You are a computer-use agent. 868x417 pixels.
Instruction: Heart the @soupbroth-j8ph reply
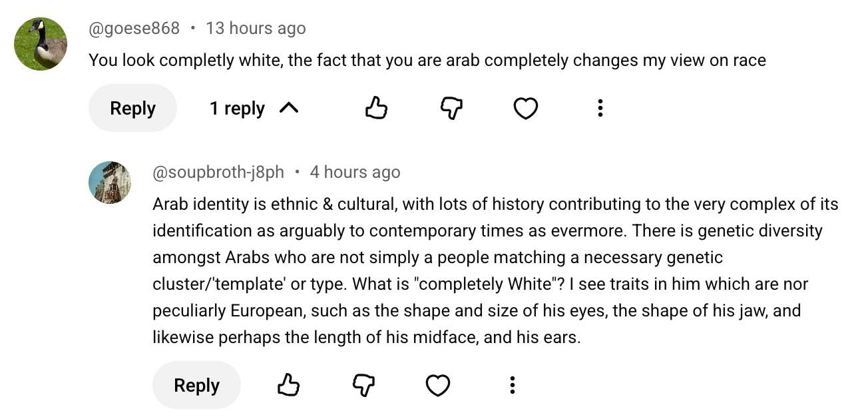click(x=437, y=385)
